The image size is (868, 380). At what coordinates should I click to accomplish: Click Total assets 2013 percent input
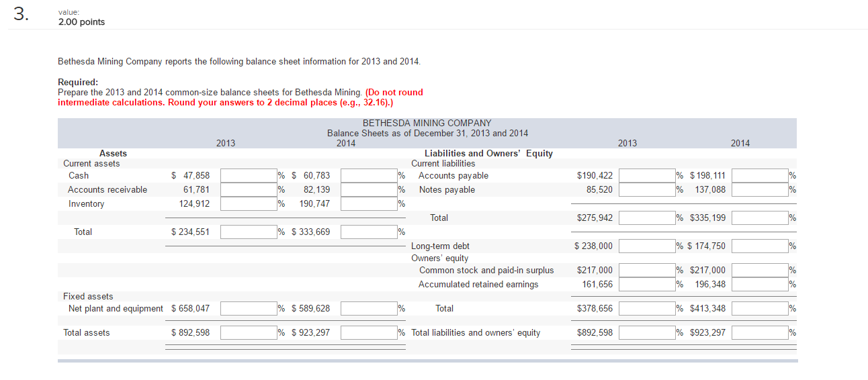(249, 333)
